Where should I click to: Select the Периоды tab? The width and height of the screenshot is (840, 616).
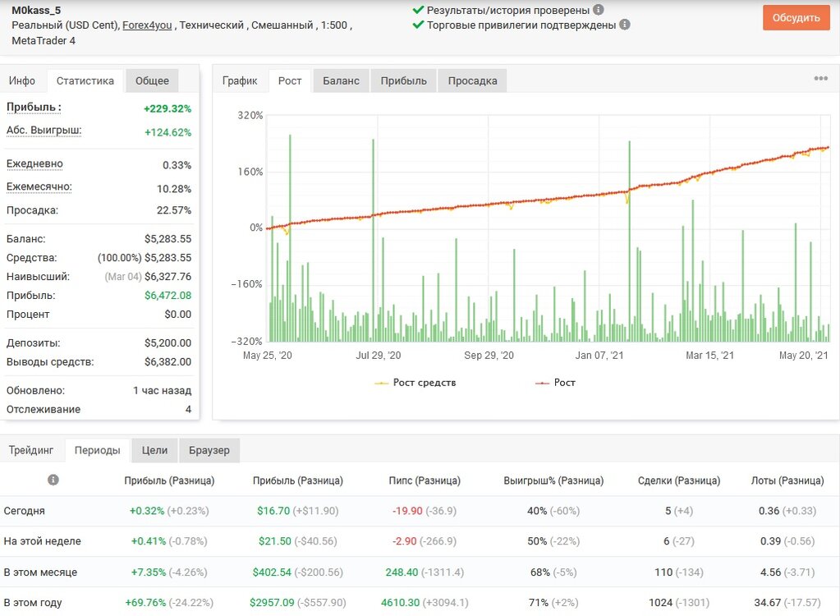(x=98, y=450)
